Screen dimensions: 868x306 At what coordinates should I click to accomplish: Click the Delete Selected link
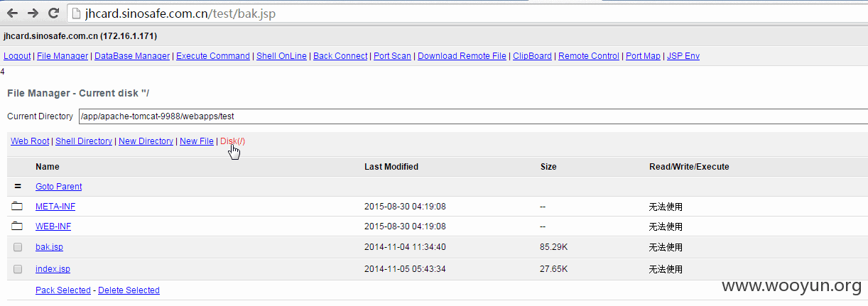129,290
